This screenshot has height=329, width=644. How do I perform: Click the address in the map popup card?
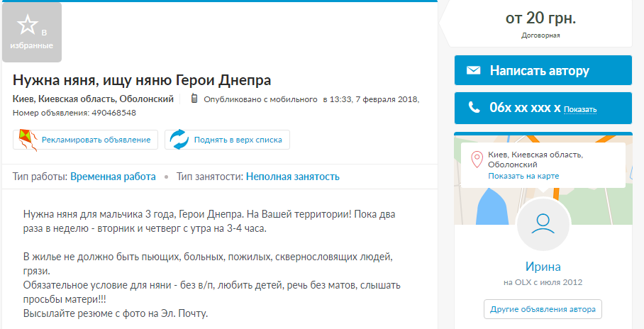(x=535, y=160)
